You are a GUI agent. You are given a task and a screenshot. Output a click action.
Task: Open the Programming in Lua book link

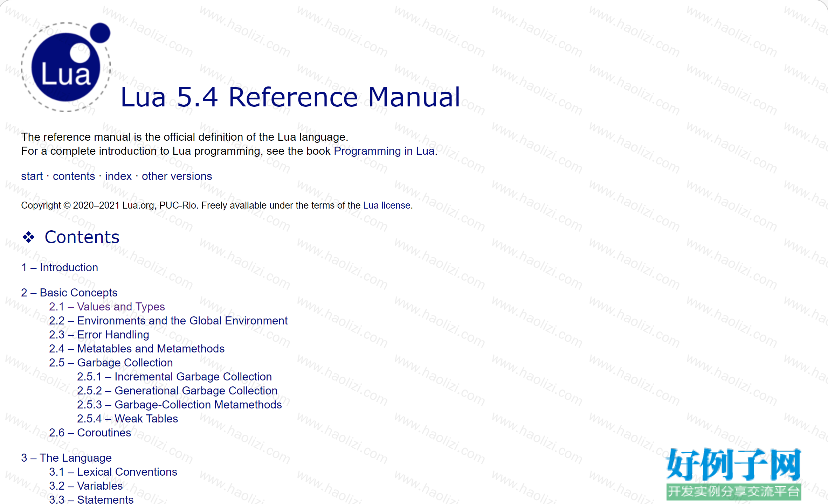click(x=384, y=151)
